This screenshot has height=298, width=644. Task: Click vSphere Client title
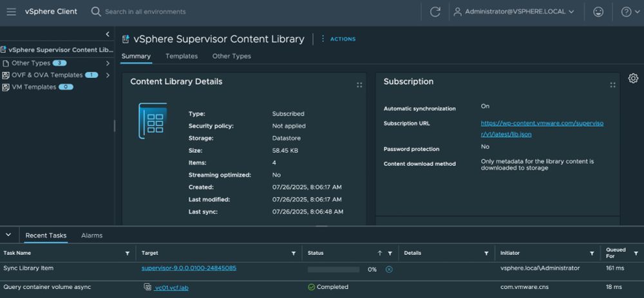point(51,12)
